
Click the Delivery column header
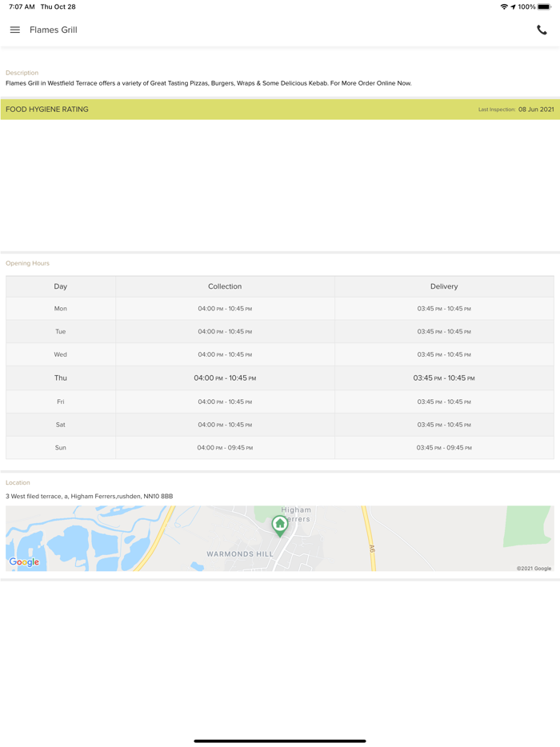444,286
